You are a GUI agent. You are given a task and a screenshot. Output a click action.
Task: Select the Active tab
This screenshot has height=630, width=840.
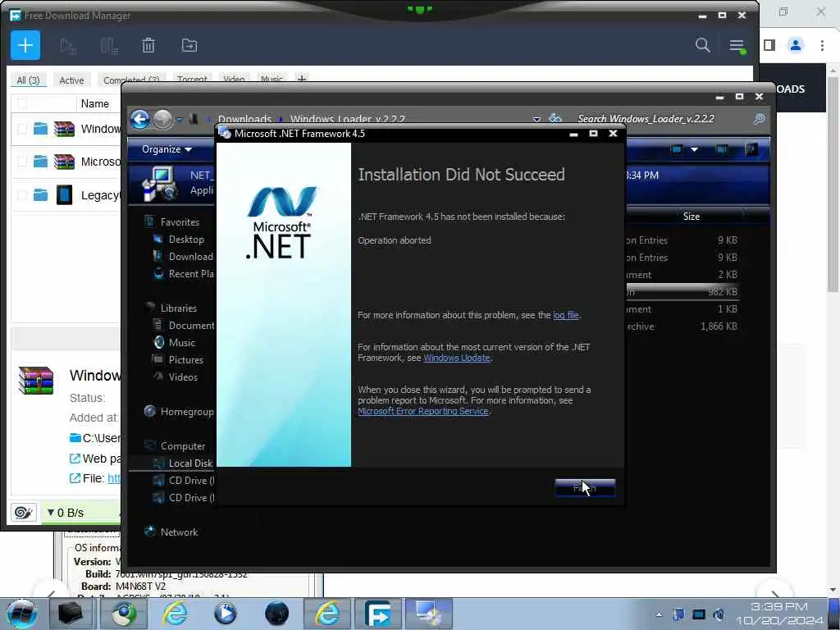(71, 80)
